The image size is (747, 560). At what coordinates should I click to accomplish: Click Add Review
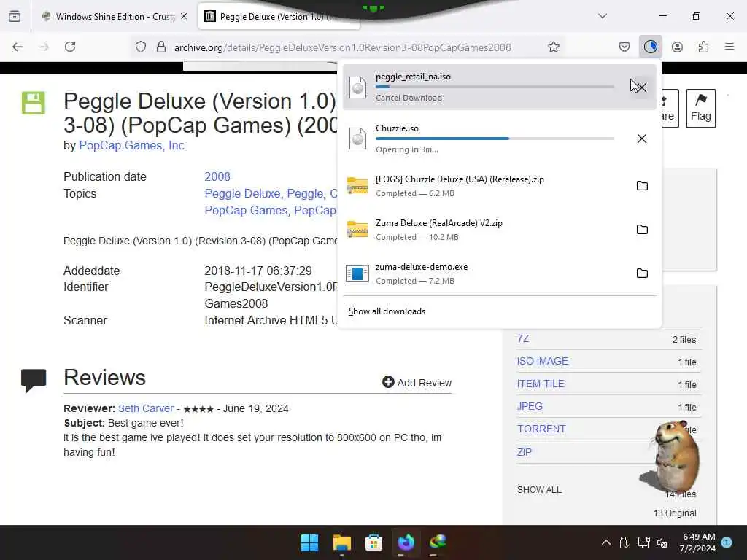pos(417,382)
